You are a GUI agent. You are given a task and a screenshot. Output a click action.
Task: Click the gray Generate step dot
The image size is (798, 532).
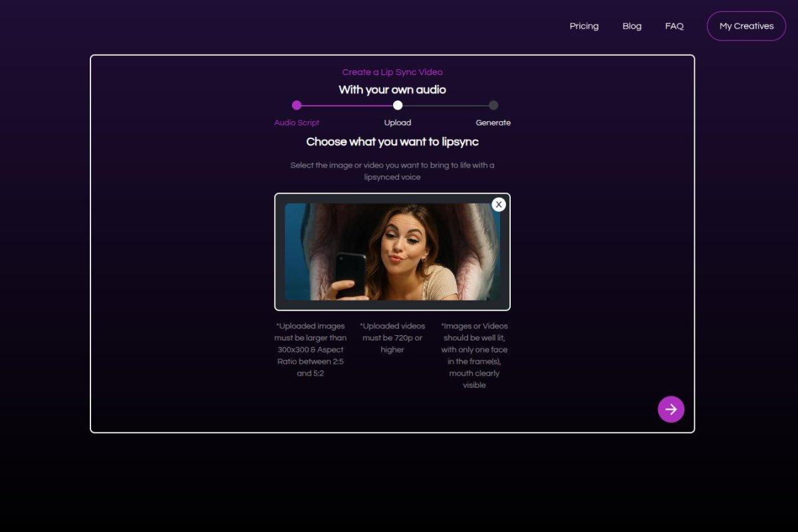(x=493, y=105)
